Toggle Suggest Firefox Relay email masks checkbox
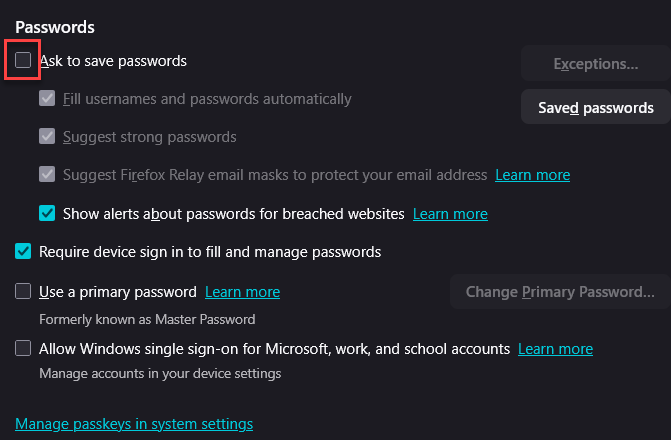 47,174
